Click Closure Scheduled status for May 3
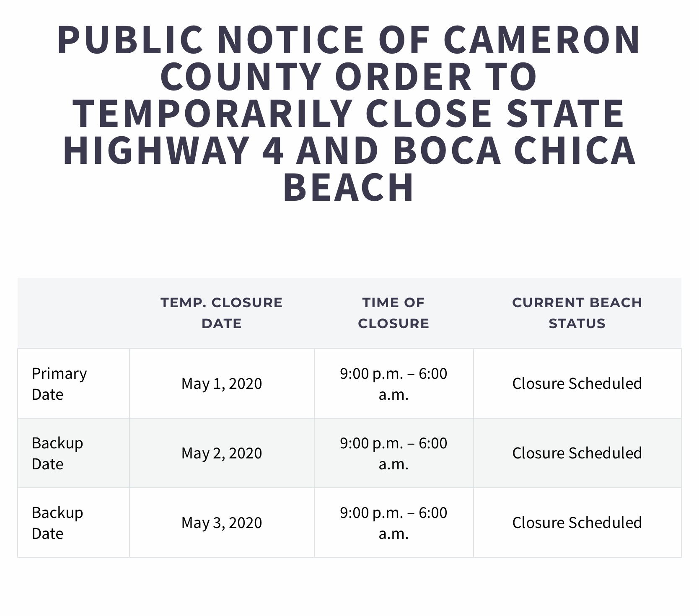Screen dimensions: 699x616 [x=577, y=523]
